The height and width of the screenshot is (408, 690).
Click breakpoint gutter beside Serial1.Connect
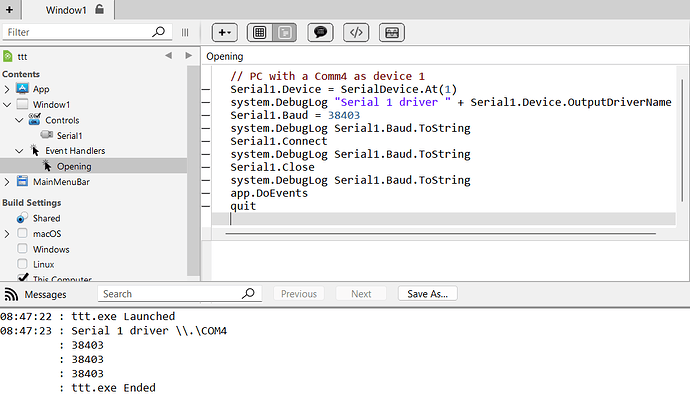(x=206, y=141)
